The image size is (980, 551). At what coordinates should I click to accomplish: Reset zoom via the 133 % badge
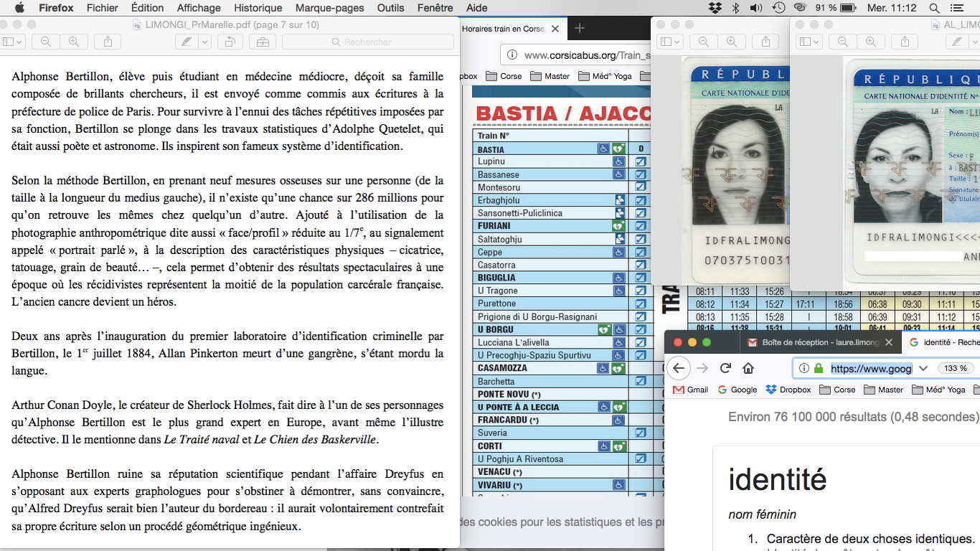click(955, 368)
